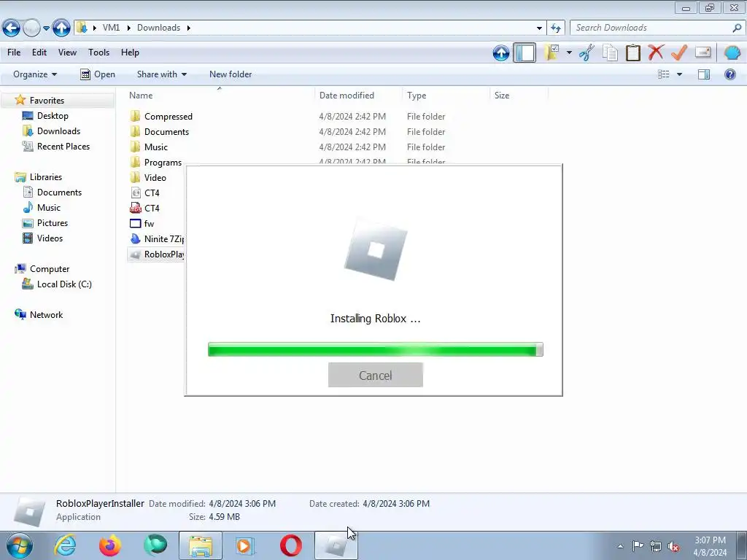
Task: Launch Opera from the taskbar
Action: coord(290,545)
